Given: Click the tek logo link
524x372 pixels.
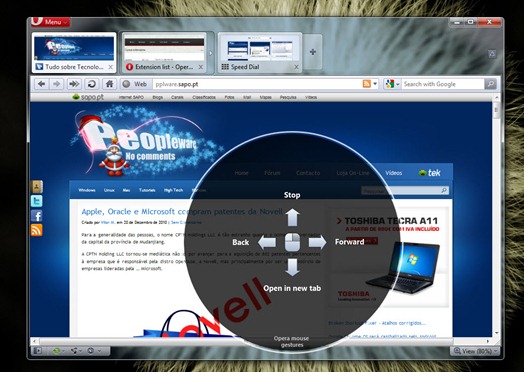Looking at the screenshot, I should [429, 173].
